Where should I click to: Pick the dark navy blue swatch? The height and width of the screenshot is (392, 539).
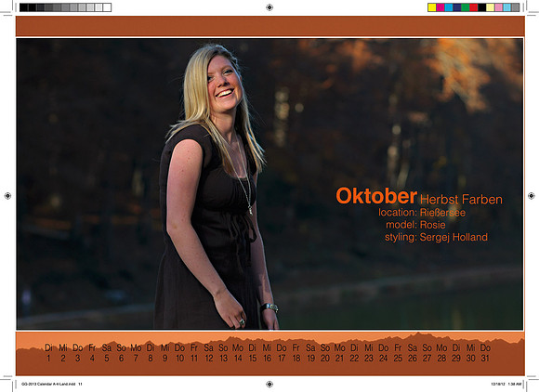[x=457, y=7]
